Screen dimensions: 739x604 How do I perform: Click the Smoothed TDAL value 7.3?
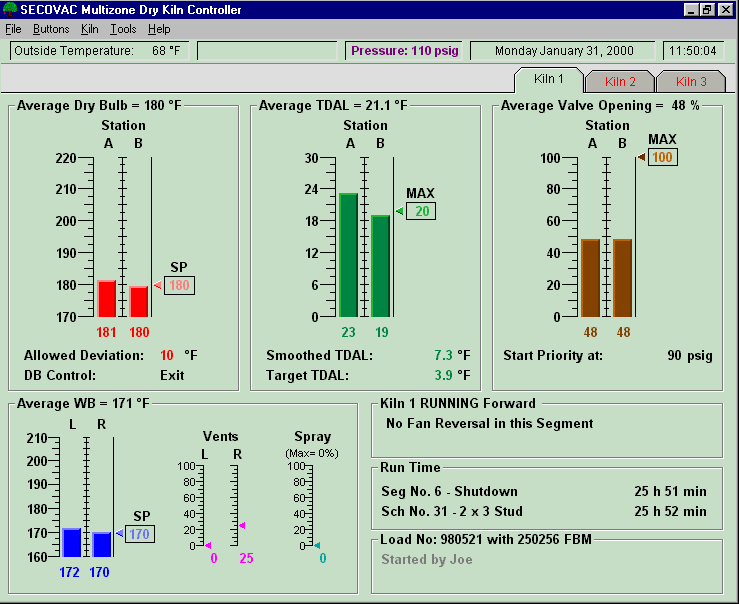(x=443, y=355)
